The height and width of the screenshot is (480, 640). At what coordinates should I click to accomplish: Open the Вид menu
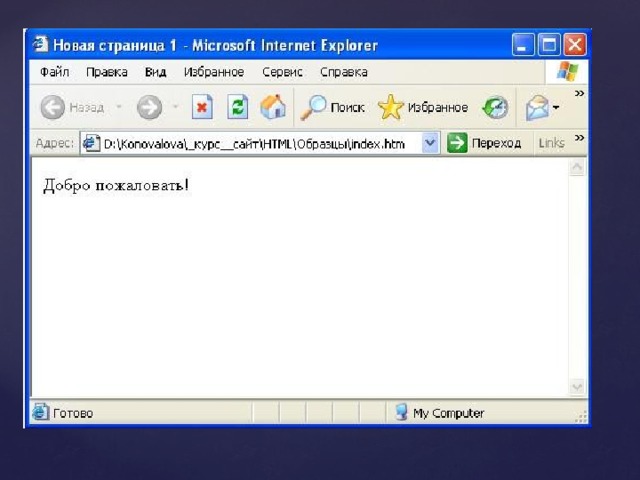(x=156, y=72)
